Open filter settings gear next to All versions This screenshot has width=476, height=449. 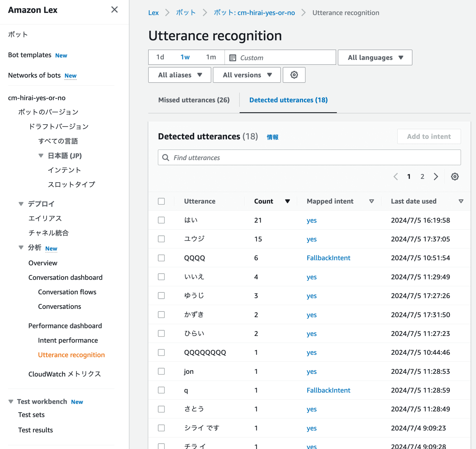(294, 75)
